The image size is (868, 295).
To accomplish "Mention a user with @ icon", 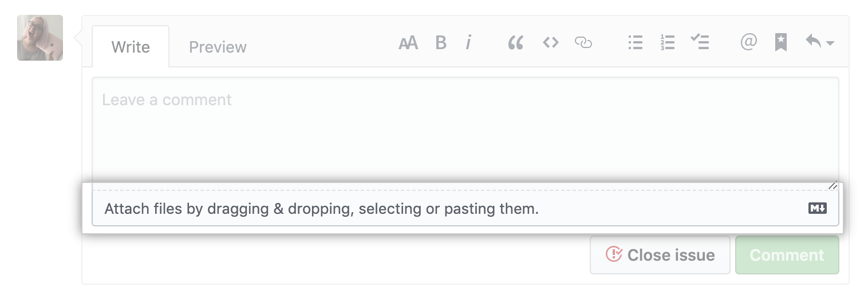I will (x=748, y=42).
